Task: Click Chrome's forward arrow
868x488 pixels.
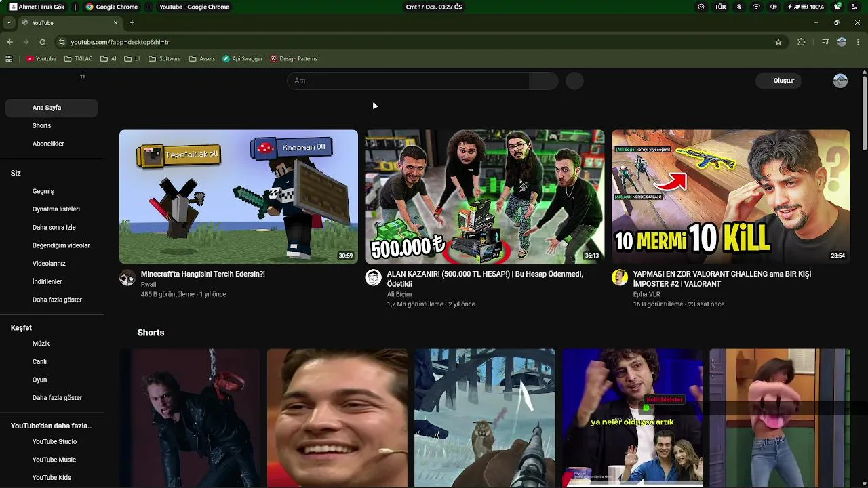Action: [x=26, y=42]
